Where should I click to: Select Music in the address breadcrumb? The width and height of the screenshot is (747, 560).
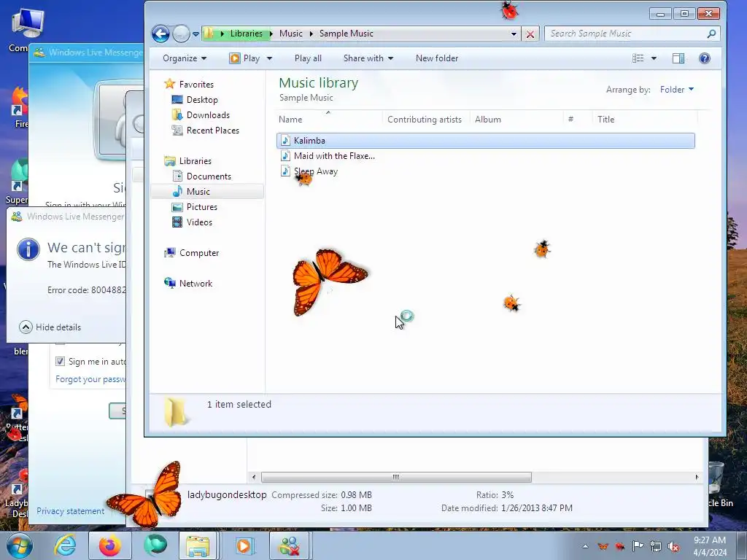pos(290,34)
